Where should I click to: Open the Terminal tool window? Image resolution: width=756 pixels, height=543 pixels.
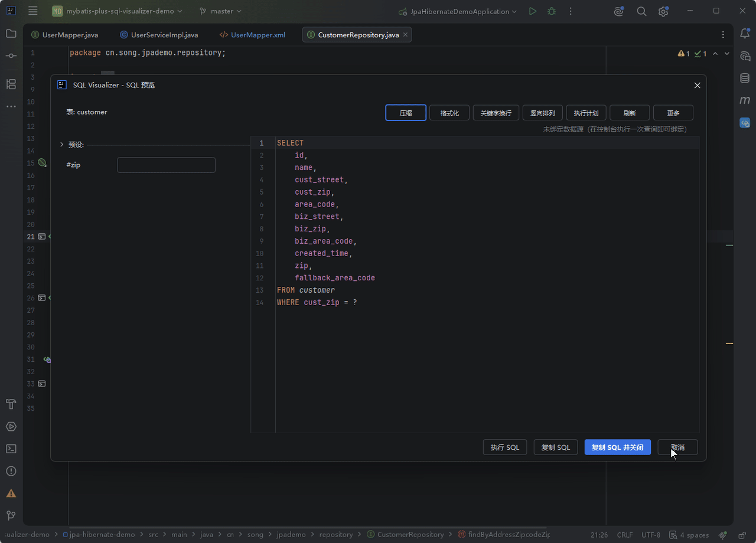tap(11, 449)
